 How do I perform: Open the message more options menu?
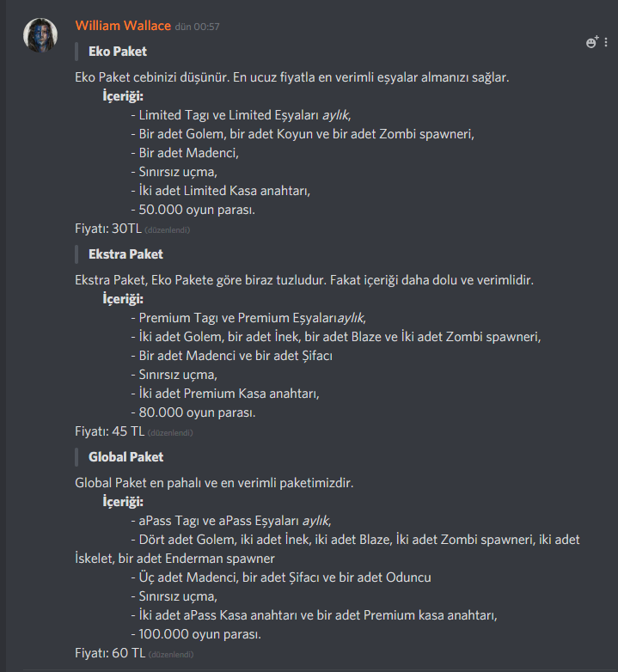point(606,42)
